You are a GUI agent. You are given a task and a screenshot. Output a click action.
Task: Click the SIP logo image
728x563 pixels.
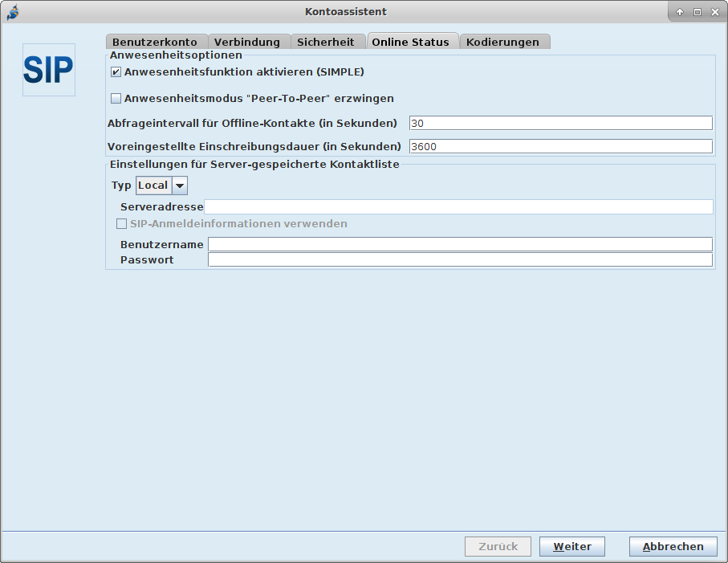[48, 70]
